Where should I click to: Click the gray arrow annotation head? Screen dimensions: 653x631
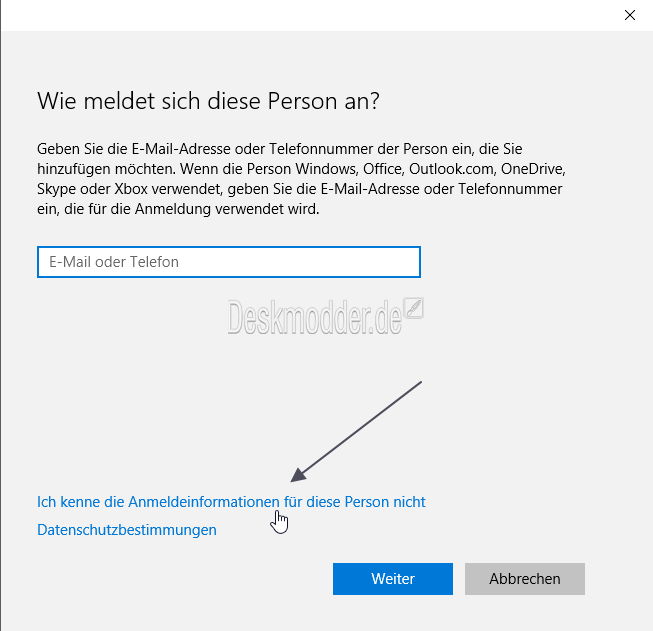click(299, 475)
